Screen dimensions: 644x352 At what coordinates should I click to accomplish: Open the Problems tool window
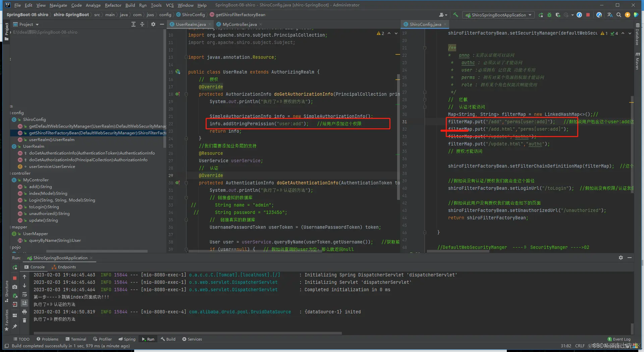pos(47,339)
